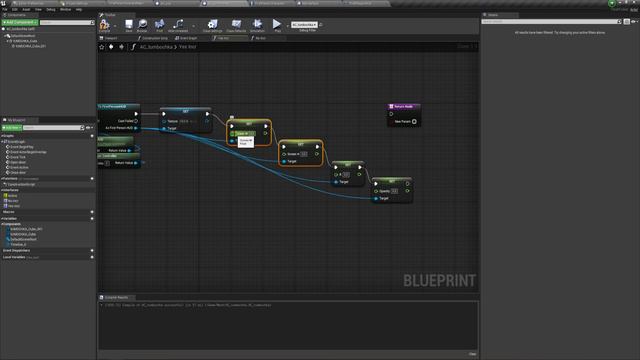
Task: Collapse the Functions section
Action: click(x=2, y=179)
